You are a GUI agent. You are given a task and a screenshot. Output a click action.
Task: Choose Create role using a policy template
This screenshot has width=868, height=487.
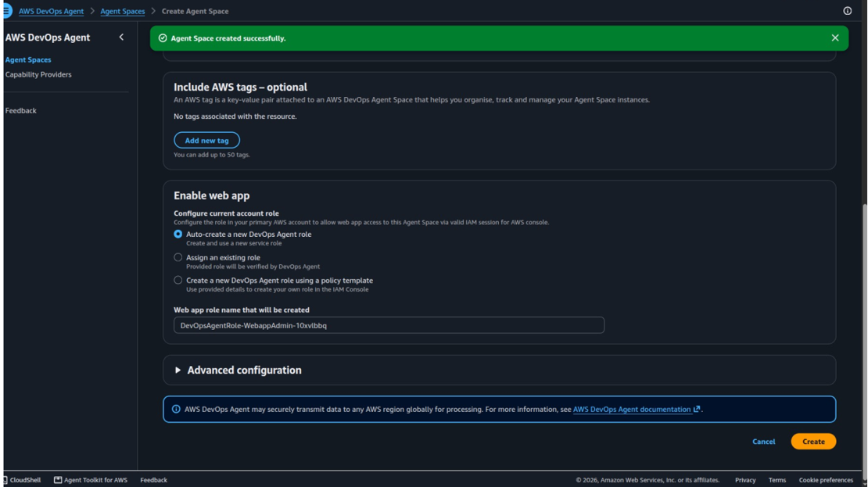pos(178,280)
